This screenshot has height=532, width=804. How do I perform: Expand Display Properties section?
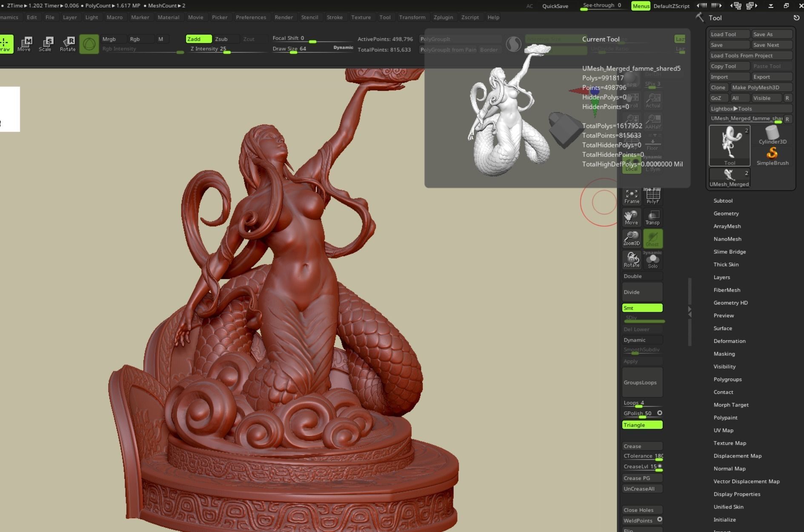[737, 494]
